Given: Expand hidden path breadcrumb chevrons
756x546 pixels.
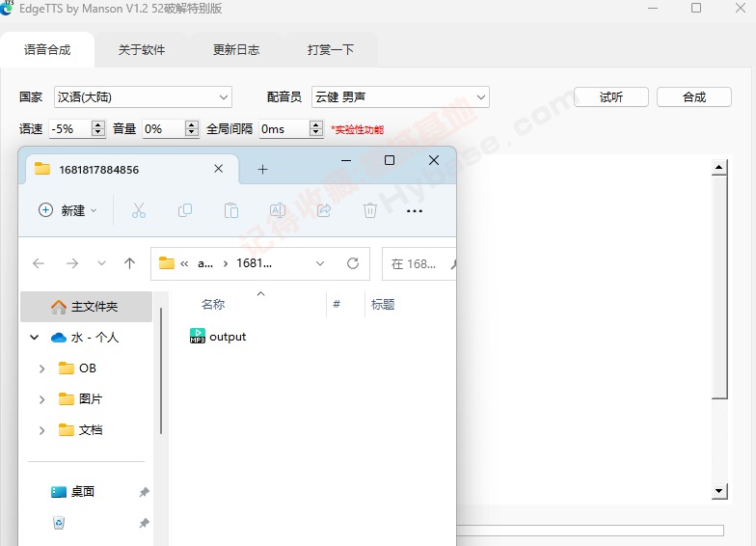Looking at the screenshot, I should (x=184, y=264).
